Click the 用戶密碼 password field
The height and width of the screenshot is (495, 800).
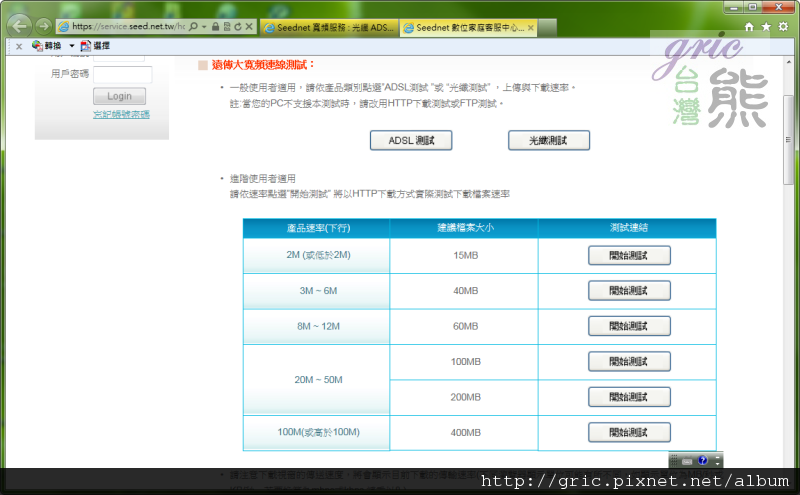pyautogui.click(x=122, y=75)
